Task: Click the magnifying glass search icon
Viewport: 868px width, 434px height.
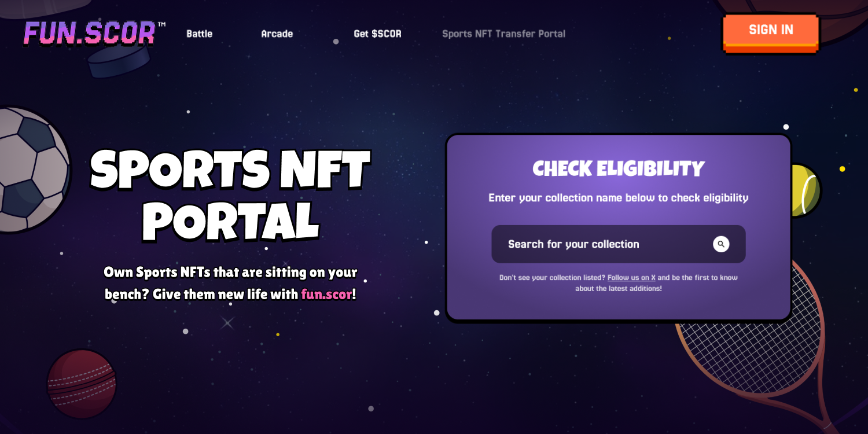Action: click(721, 244)
